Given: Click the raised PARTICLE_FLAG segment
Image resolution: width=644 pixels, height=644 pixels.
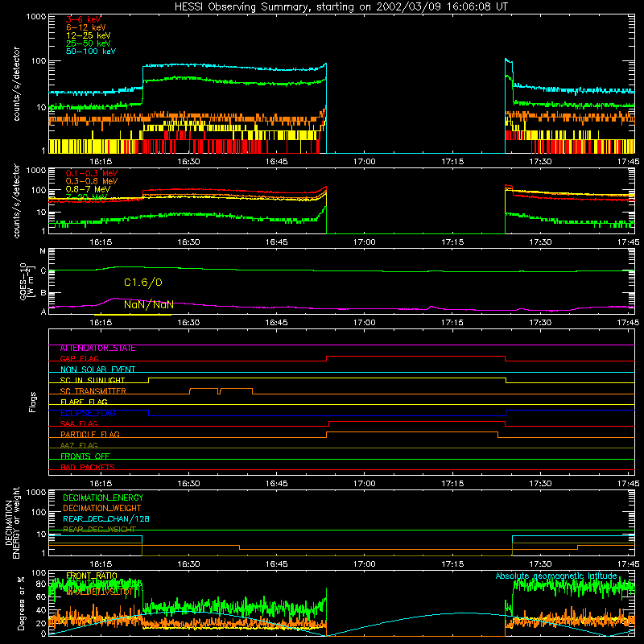Looking at the screenshot, I should click(x=412, y=432).
